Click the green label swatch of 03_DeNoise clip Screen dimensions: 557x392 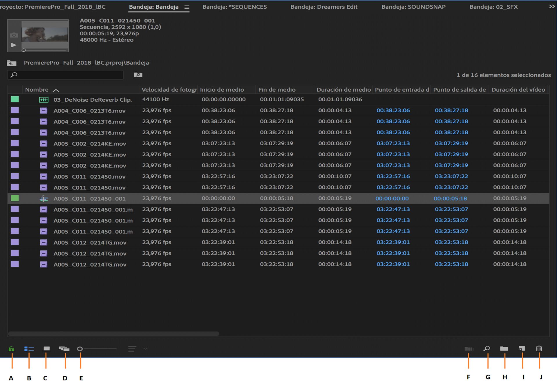pos(15,99)
